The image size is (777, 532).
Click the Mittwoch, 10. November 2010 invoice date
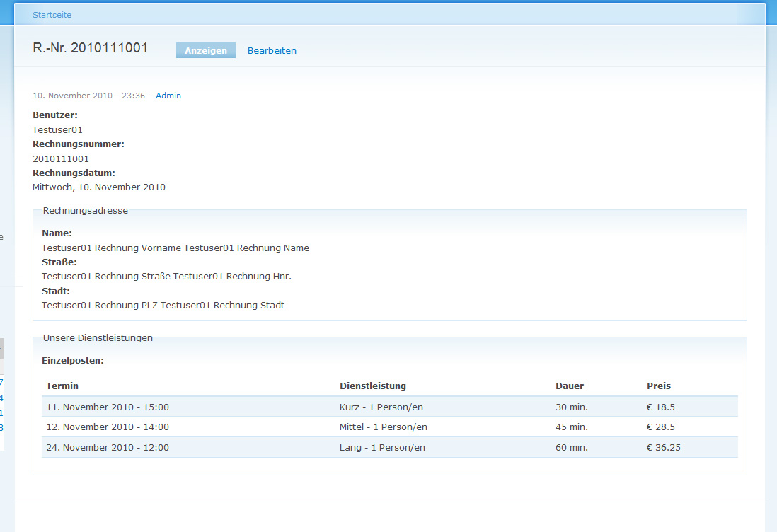click(x=99, y=187)
